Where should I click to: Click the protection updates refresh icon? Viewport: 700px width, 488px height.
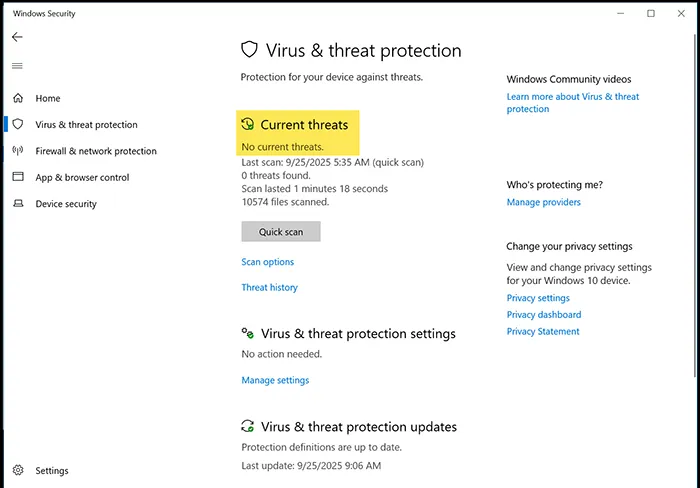pyautogui.click(x=248, y=427)
